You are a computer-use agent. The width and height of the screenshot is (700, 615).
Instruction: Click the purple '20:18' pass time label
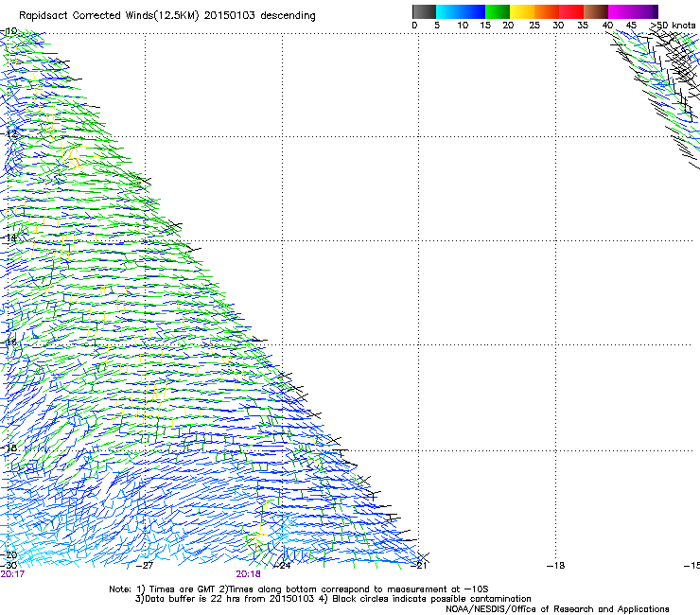tap(248, 574)
